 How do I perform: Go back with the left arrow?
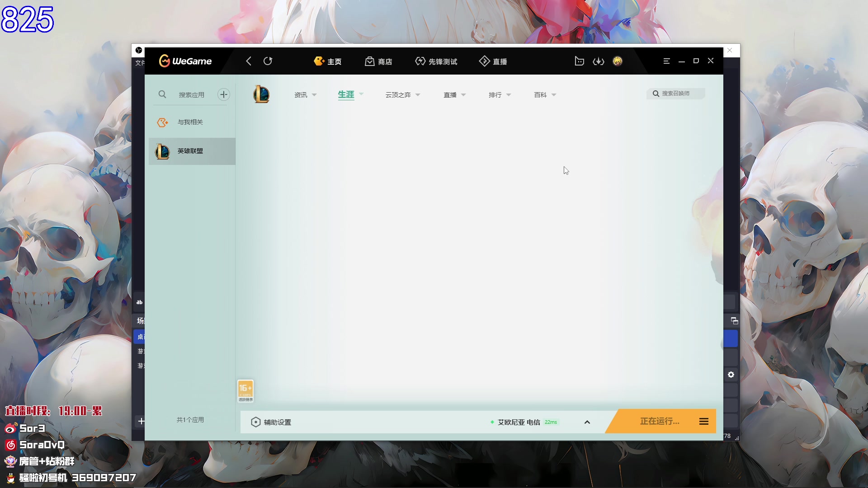(248, 61)
